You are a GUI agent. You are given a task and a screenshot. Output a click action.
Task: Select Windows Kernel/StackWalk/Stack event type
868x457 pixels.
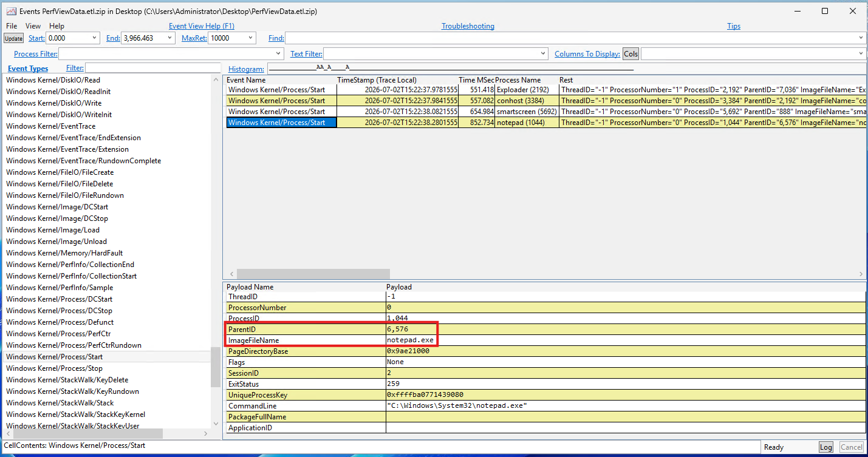click(x=60, y=403)
